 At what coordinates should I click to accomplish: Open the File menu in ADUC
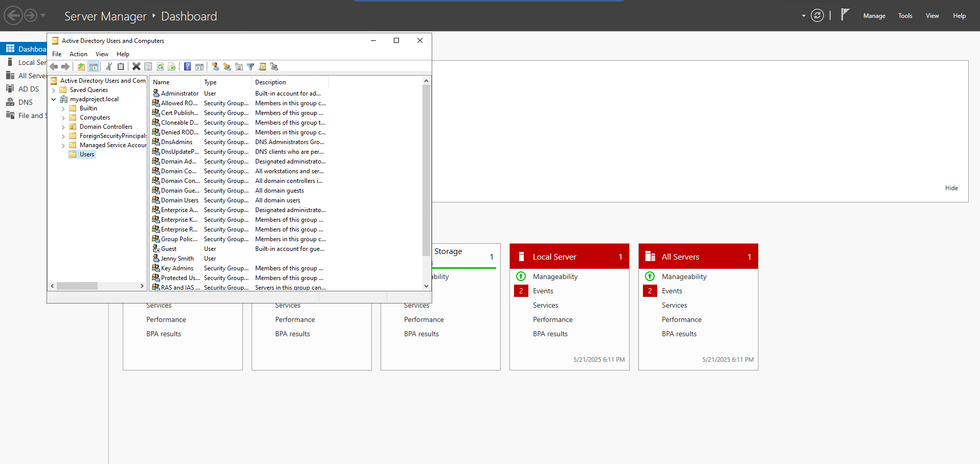(57, 54)
